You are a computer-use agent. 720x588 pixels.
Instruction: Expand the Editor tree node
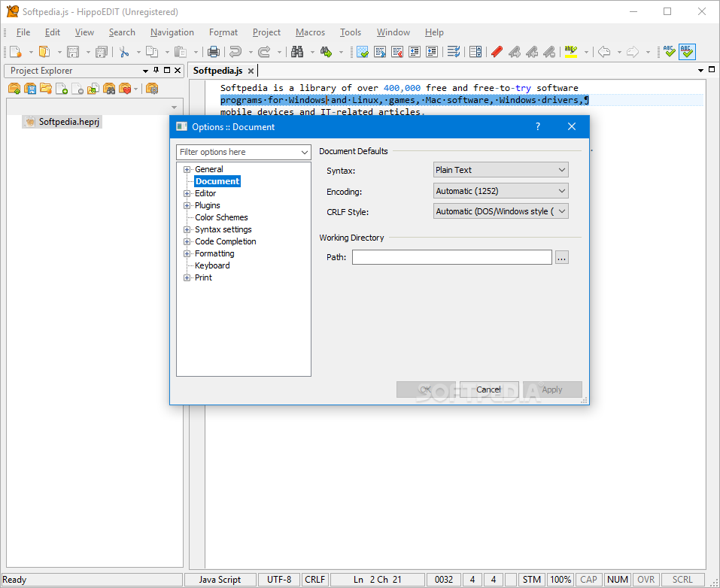[x=187, y=194]
